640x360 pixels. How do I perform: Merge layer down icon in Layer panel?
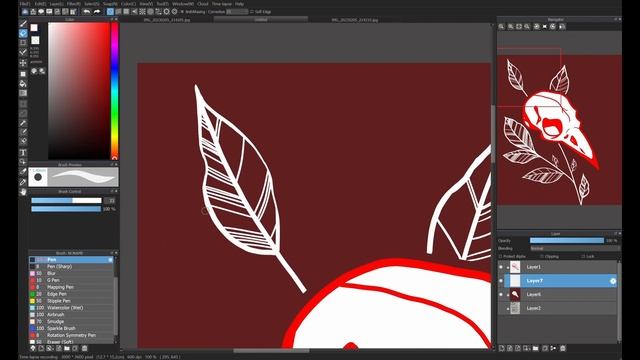click(553, 348)
